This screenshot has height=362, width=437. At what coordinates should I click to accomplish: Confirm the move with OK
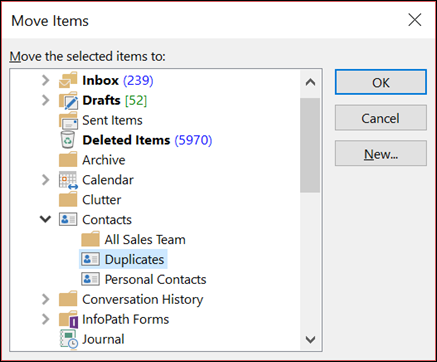381,82
